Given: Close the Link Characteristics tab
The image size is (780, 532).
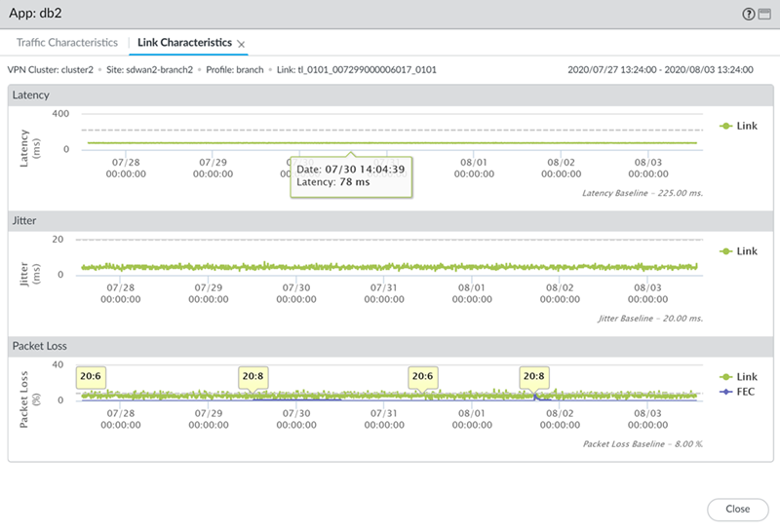Looking at the screenshot, I should 242,44.
